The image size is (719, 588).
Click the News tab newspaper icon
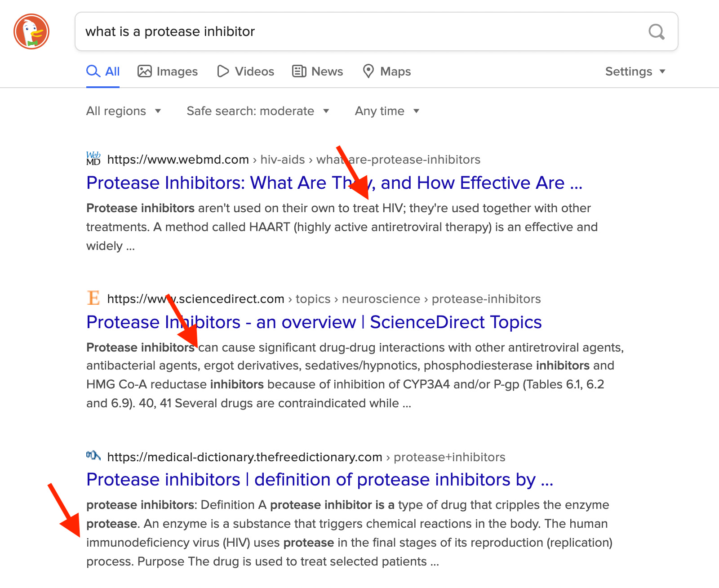click(299, 71)
